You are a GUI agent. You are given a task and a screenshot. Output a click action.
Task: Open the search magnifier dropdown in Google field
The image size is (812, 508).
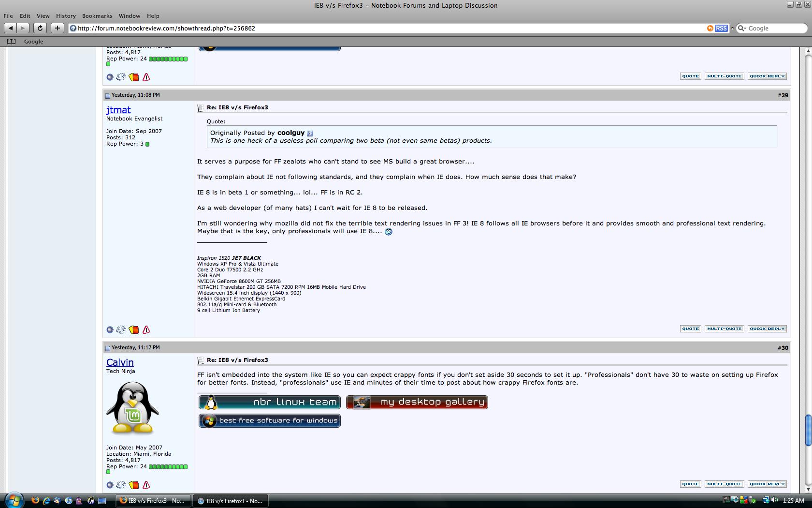742,28
